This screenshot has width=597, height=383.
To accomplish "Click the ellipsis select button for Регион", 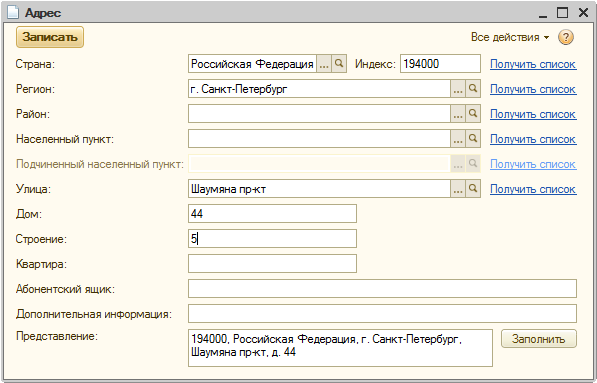I will (458, 89).
